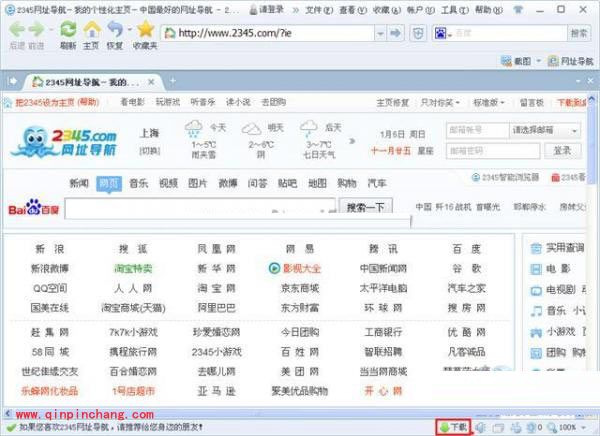The image size is (600, 436).
Task: Click the 电视剧 sidebar icon
Action: pyautogui.click(x=536, y=291)
